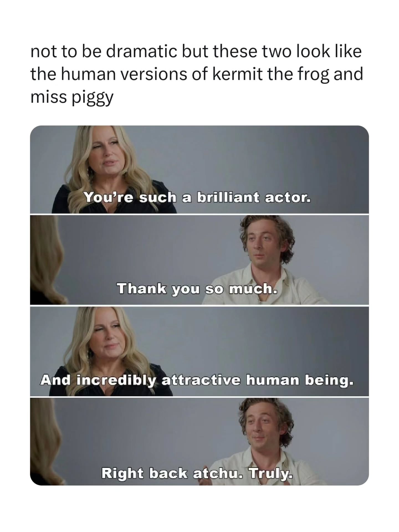The image size is (399, 532).
Task: Click the word "brilliant" in the first caption
Action: (228, 198)
